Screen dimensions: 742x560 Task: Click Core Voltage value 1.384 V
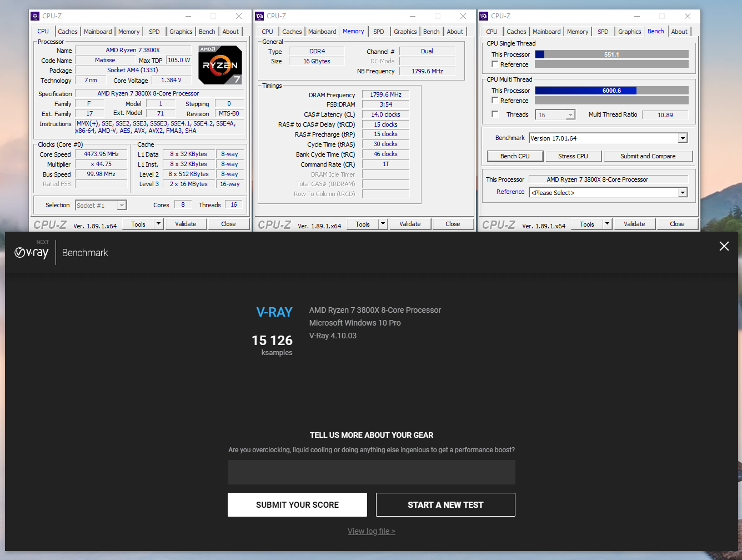(171, 80)
